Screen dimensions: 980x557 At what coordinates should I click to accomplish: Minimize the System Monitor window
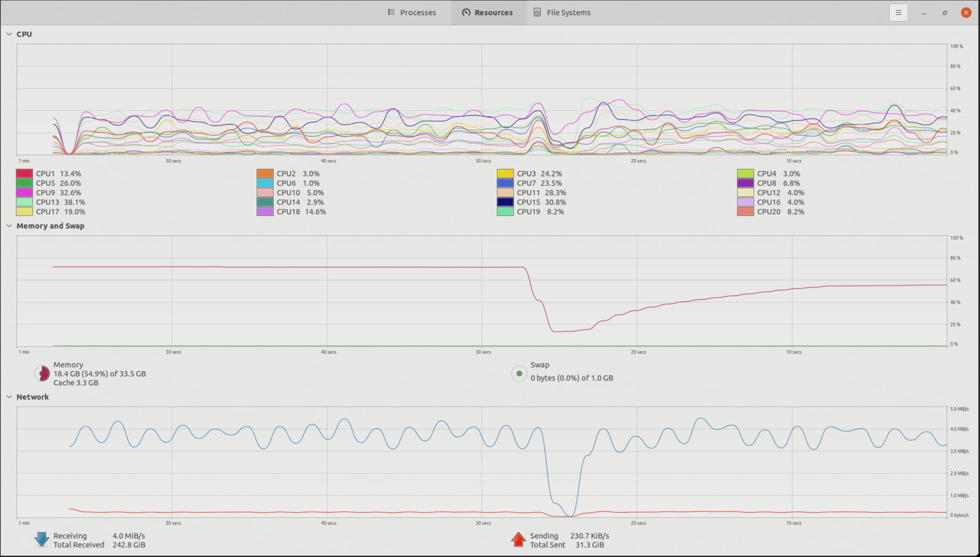[x=924, y=13]
